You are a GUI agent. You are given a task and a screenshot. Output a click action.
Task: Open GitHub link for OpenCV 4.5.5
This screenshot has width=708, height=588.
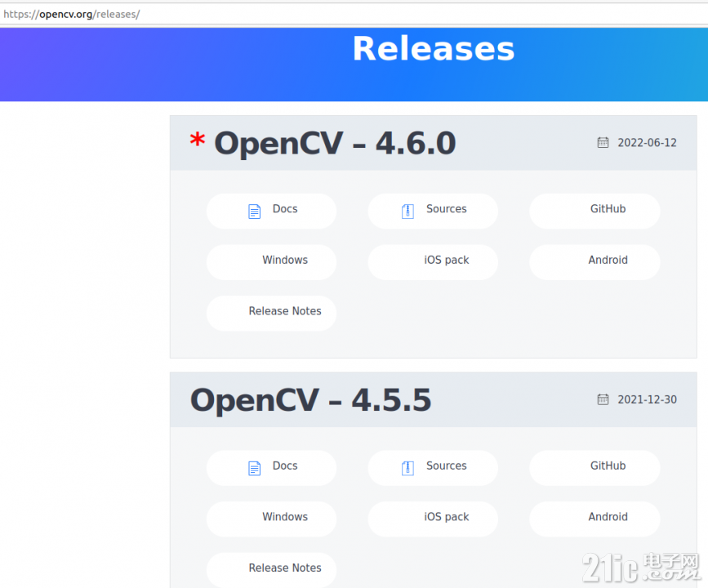(594, 468)
